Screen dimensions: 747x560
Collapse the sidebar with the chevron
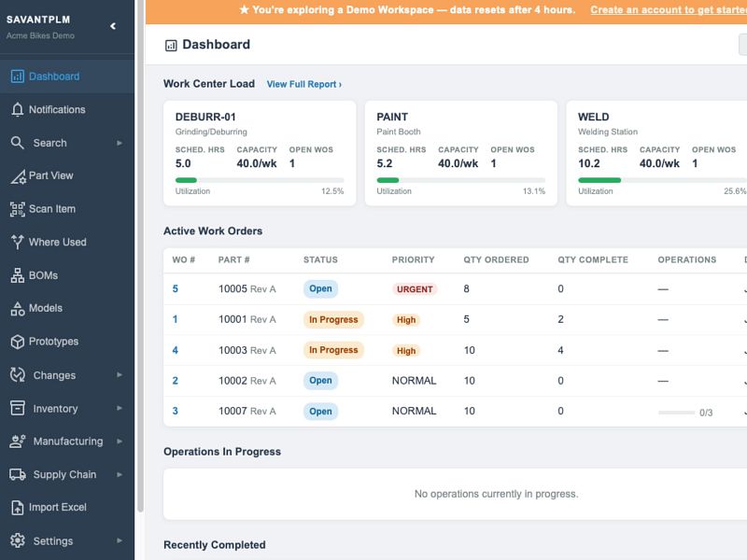113,26
